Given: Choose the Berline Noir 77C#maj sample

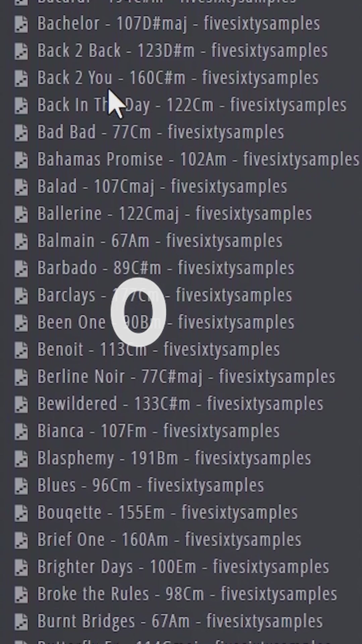Looking at the screenshot, I should pyautogui.click(x=186, y=377).
